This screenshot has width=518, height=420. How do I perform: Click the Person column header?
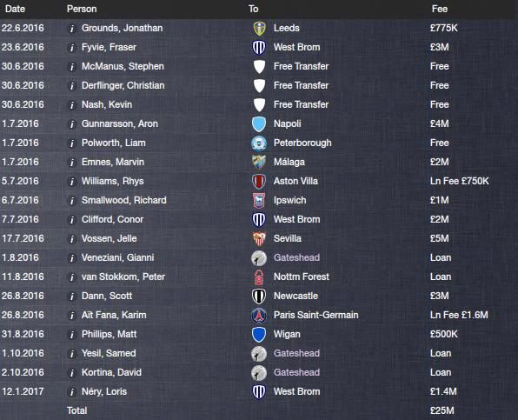pos(82,9)
